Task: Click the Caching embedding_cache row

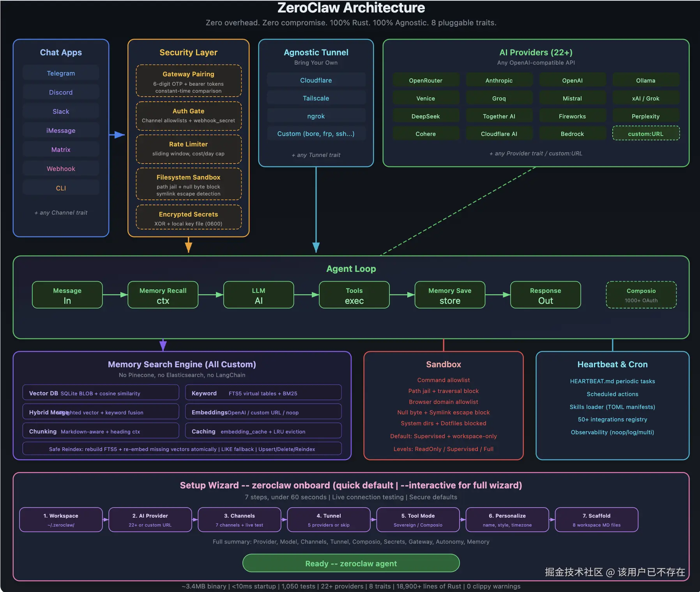Action: tap(263, 431)
